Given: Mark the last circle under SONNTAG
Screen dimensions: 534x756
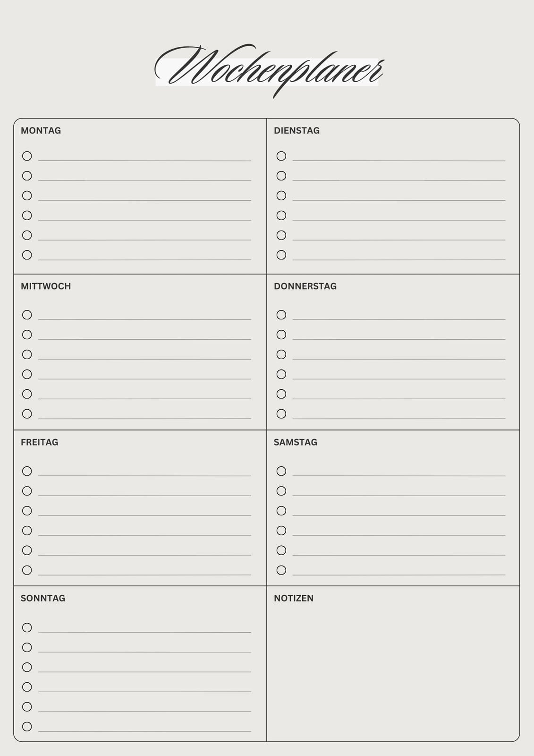Looking at the screenshot, I should tap(27, 727).
